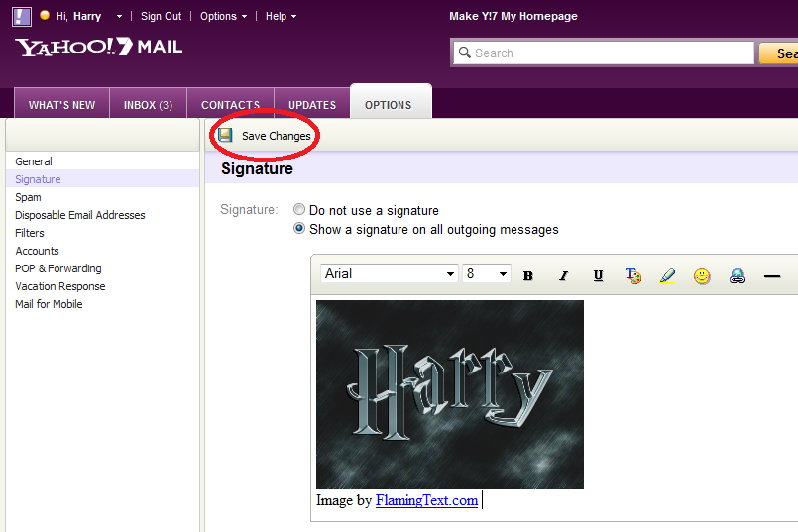The image size is (798, 532).
Task: Select "Do not use a signature"
Action: 299,210
